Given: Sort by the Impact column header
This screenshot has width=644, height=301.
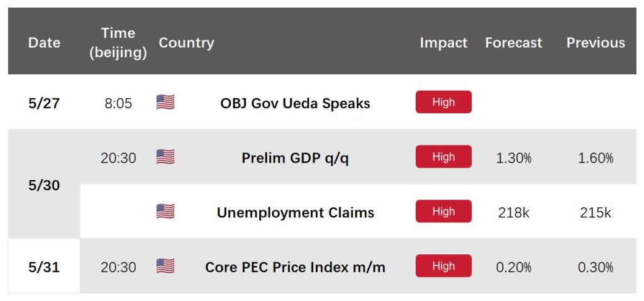Looking at the screenshot, I should click(443, 42).
